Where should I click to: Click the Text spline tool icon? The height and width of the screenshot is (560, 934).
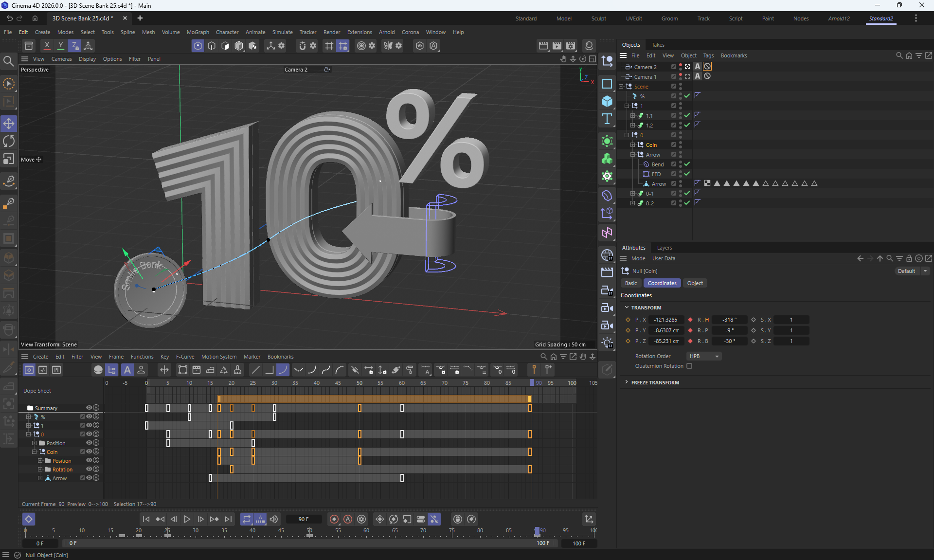(x=607, y=119)
